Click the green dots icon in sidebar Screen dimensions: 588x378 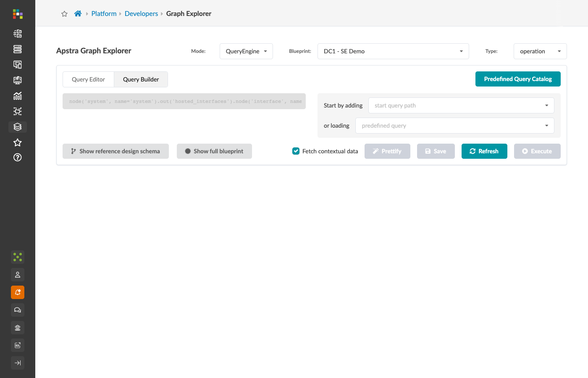pyautogui.click(x=18, y=257)
